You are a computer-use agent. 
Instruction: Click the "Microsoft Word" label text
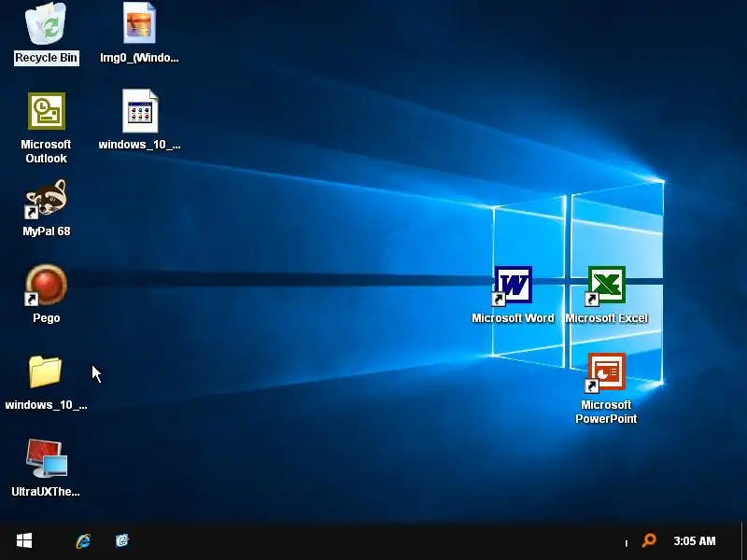(513, 318)
